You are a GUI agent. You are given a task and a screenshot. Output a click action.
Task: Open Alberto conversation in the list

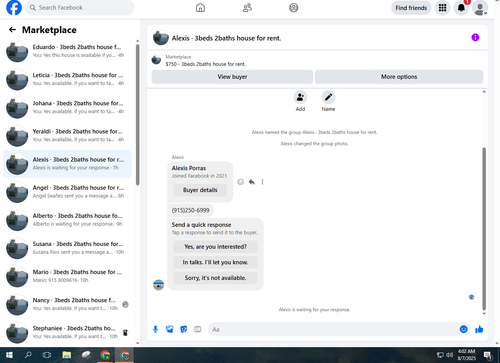click(x=67, y=220)
